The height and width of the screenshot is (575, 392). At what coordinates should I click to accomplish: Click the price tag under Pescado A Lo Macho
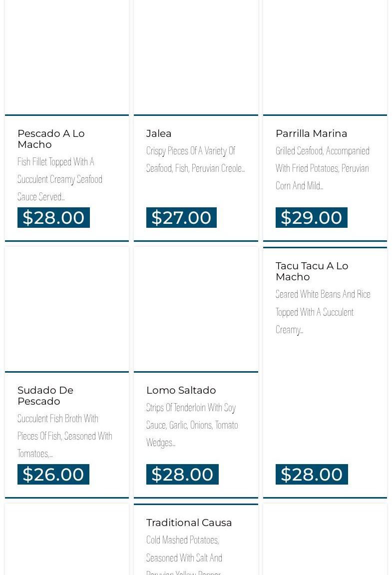[53, 218]
